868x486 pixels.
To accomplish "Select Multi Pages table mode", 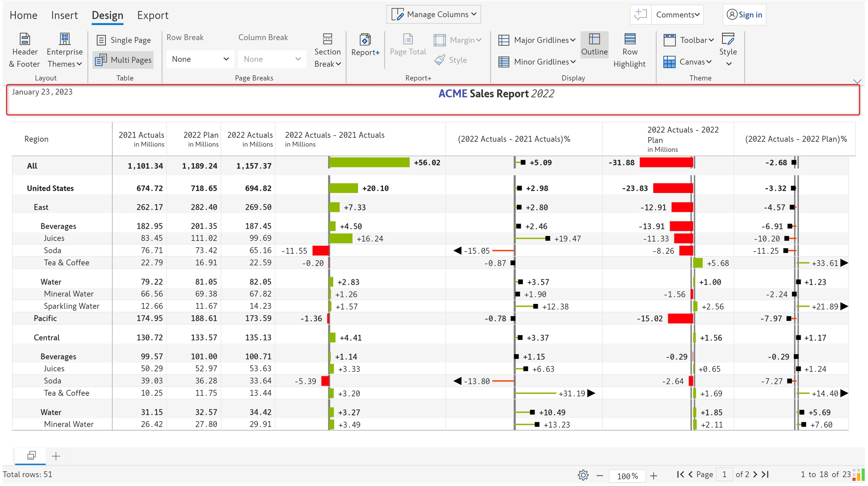I will [124, 60].
